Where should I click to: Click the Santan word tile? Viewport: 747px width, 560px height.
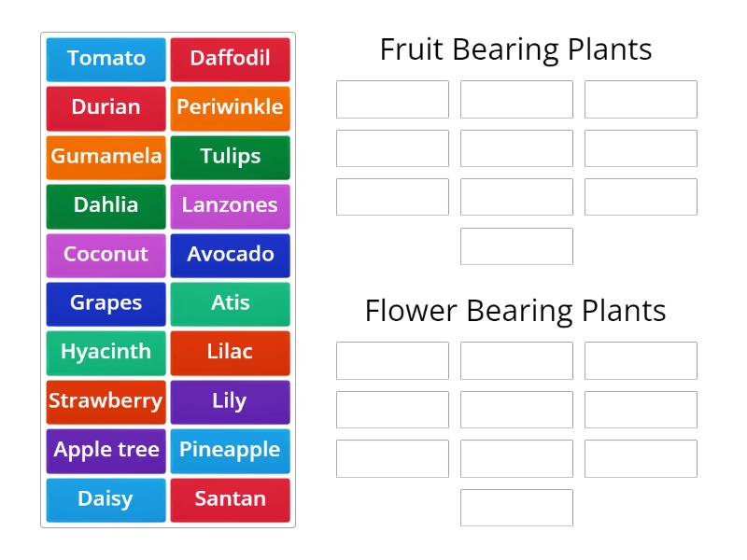point(230,499)
